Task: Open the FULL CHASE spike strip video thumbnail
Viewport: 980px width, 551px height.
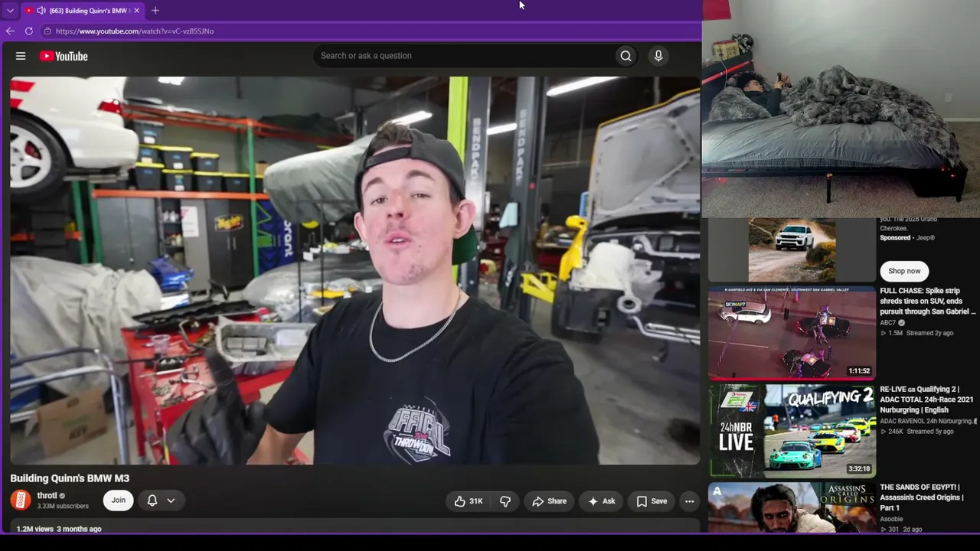Action: click(792, 334)
